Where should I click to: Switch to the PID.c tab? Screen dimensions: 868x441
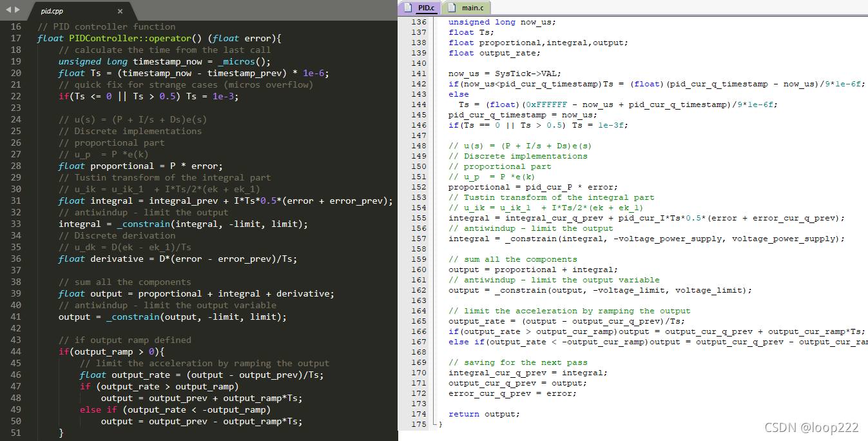click(x=419, y=8)
